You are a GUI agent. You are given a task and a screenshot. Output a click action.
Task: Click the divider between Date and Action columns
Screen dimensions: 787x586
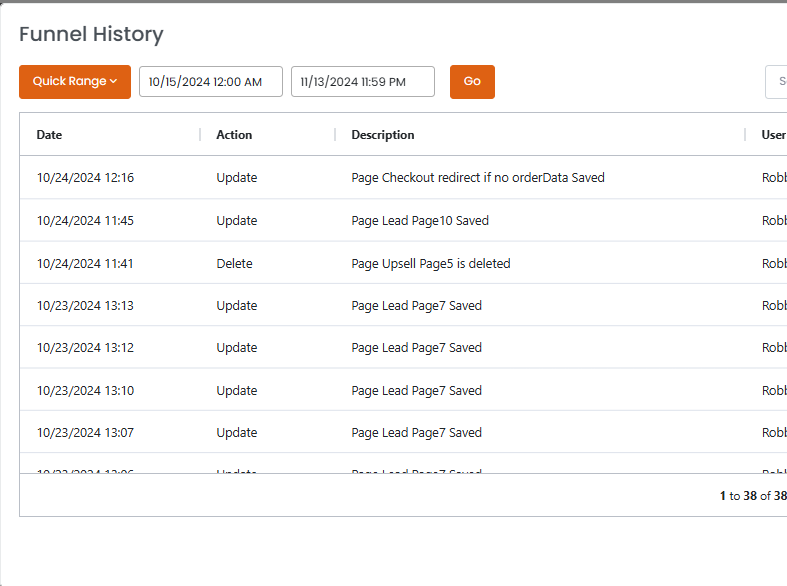click(200, 135)
